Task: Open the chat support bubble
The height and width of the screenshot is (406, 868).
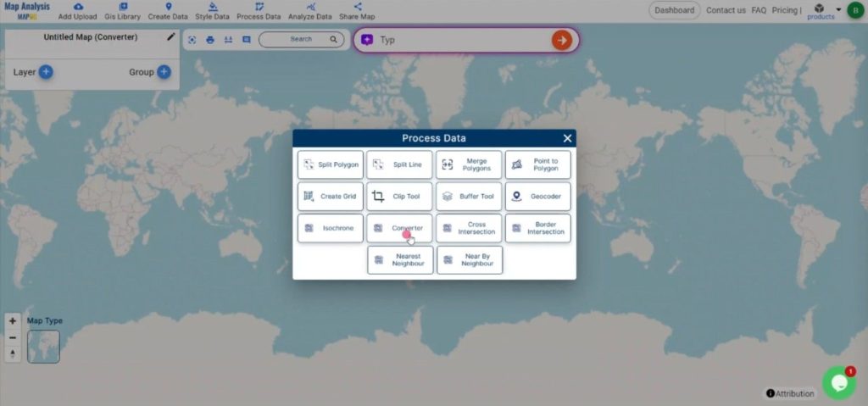Action: click(x=838, y=383)
